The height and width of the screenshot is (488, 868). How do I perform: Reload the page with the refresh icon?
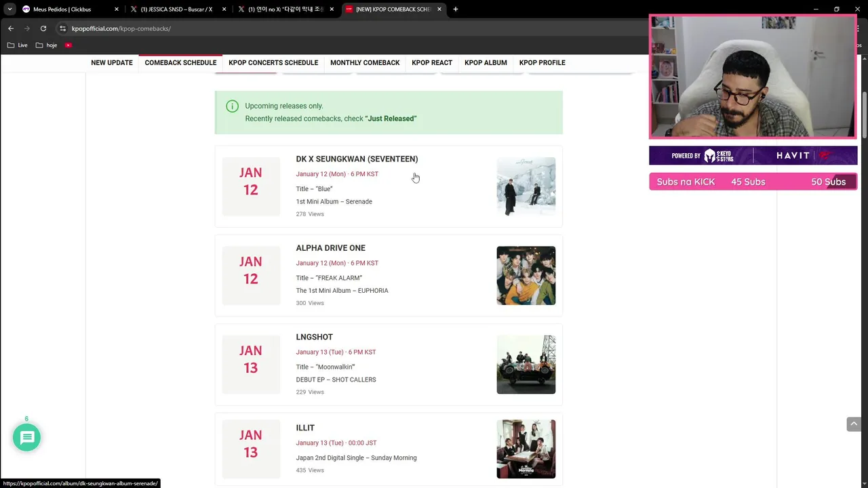coord(43,28)
